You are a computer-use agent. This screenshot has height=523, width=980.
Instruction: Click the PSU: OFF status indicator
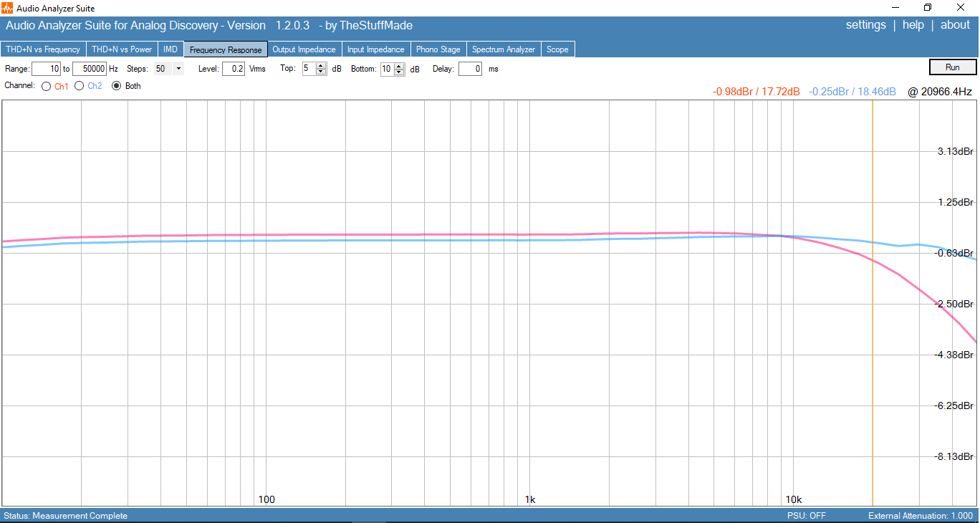click(807, 516)
